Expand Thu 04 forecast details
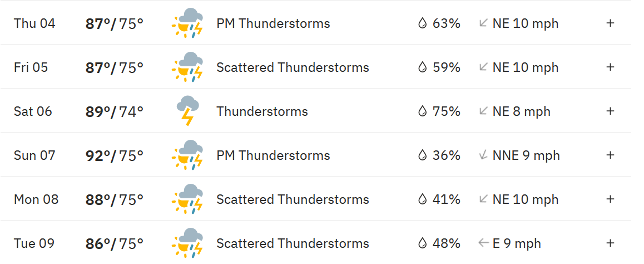This screenshot has width=644, height=264. point(610,23)
